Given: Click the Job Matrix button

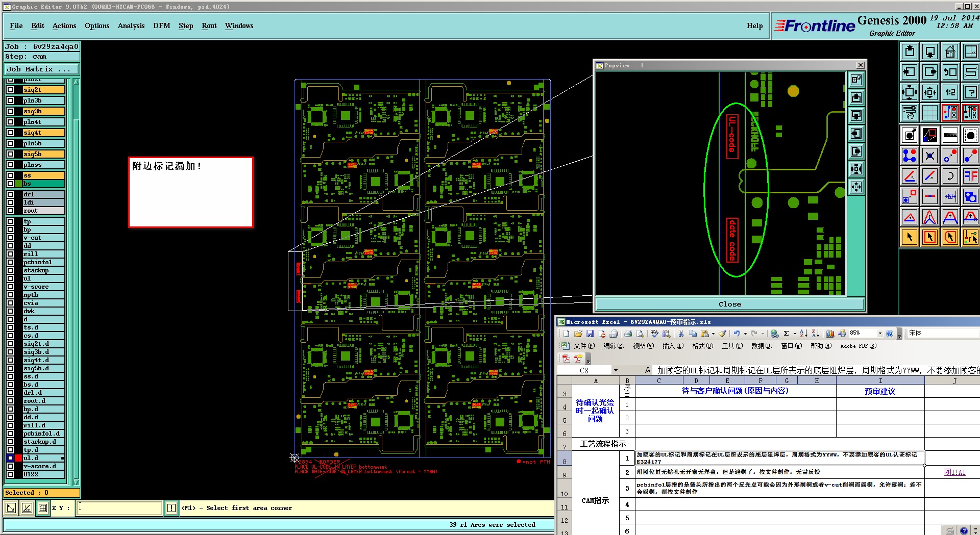Looking at the screenshot, I should (x=42, y=69).
